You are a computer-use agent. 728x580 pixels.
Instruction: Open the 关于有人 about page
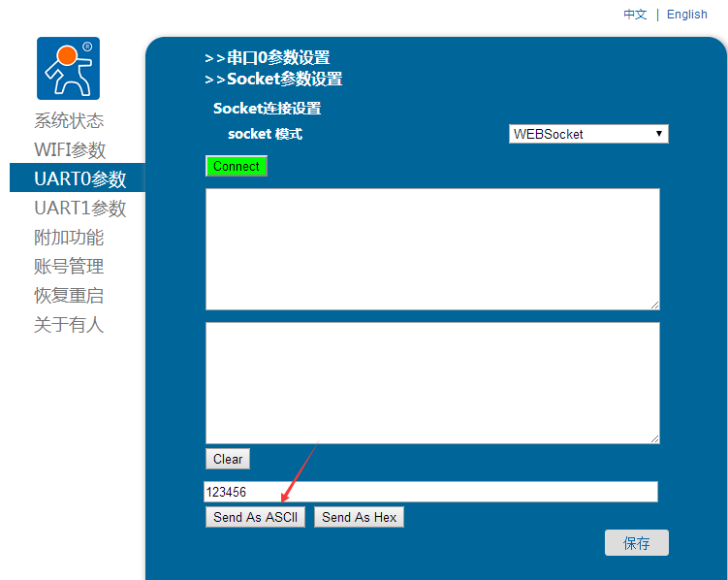click(69, 325)
